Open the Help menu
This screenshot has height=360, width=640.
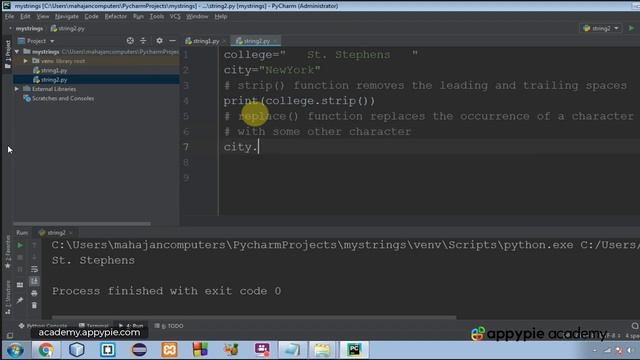tap(221, 16)
